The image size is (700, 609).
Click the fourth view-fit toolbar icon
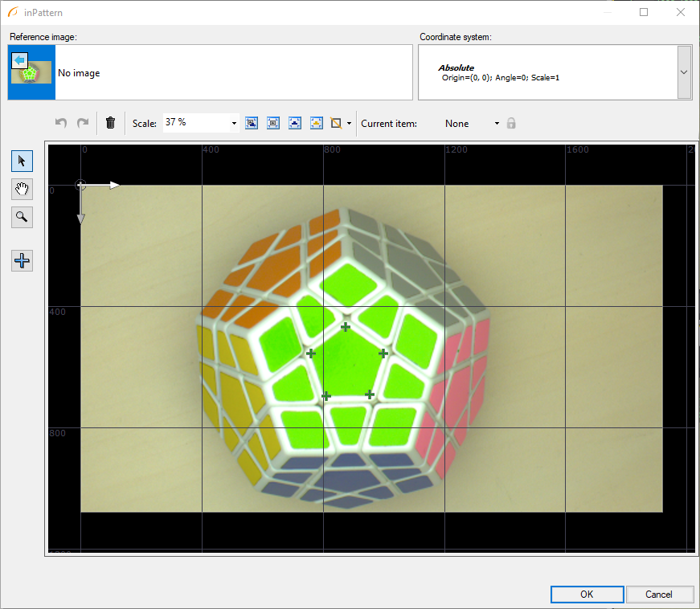[x=317, y=123]
